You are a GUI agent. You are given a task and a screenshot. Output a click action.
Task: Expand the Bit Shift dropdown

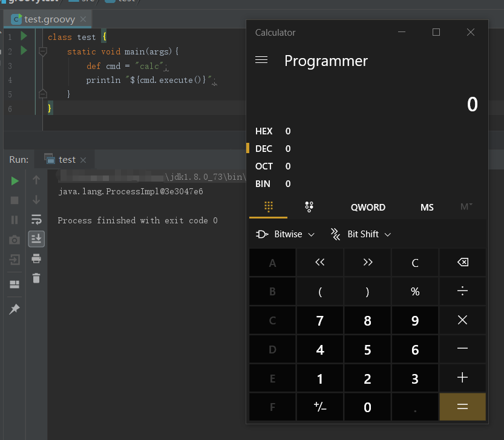click(361, 234)
